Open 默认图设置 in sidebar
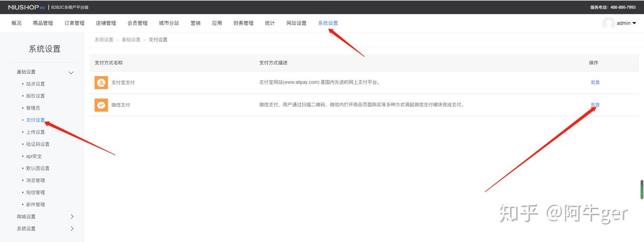The image size is (644, 242). [38, 168]
